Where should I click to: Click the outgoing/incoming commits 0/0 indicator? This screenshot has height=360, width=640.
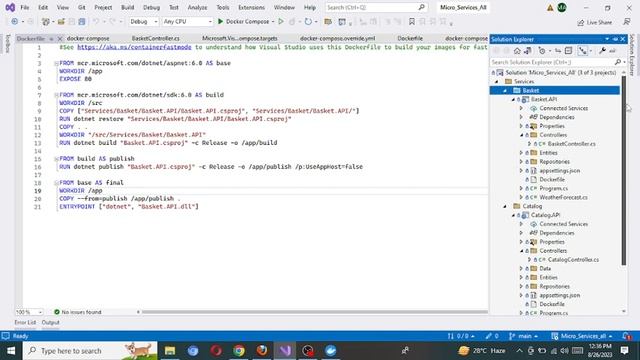point(461,336)
